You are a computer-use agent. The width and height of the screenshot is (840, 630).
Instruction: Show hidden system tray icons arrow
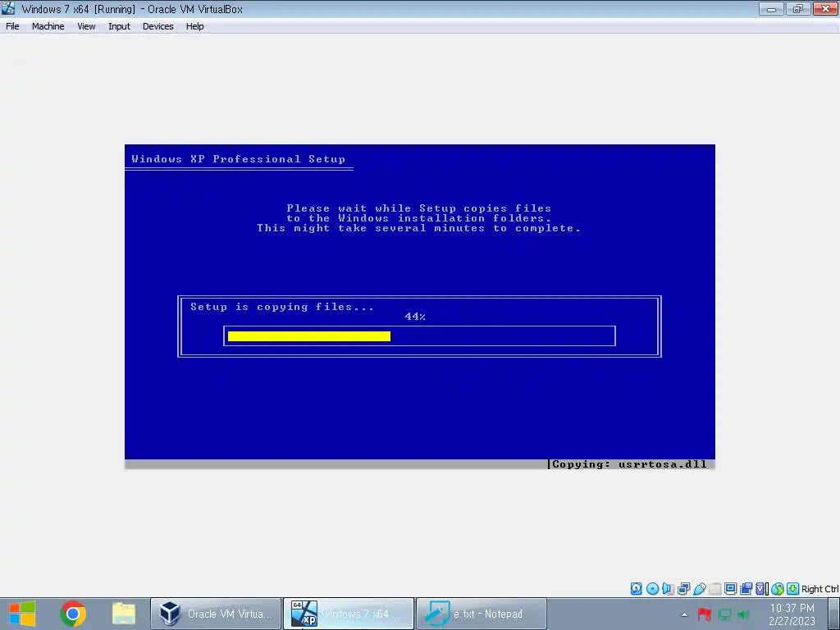(684, 614)
